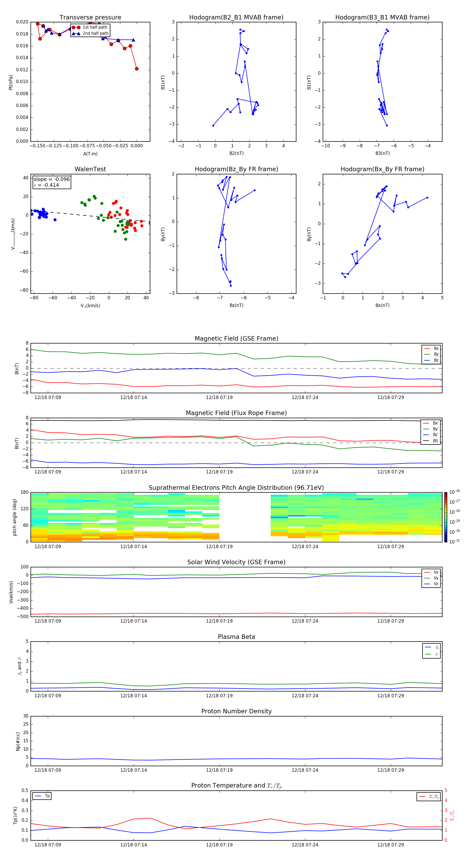
Task: Click the 'Hodogram(B3_B1 MVAB frame)' title
Action: point(382,18)
